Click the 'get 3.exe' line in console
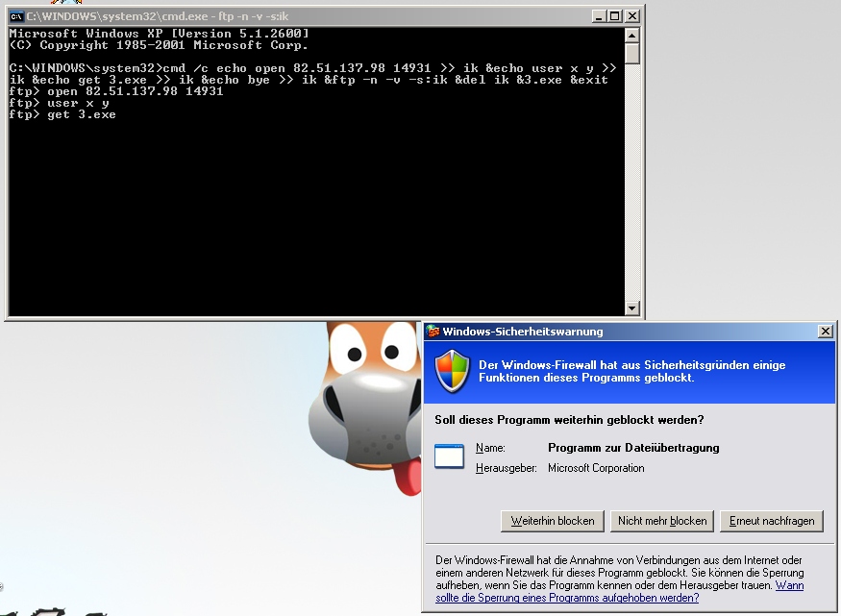The width and height of the screenshot is (841, 616). (62, 114)
